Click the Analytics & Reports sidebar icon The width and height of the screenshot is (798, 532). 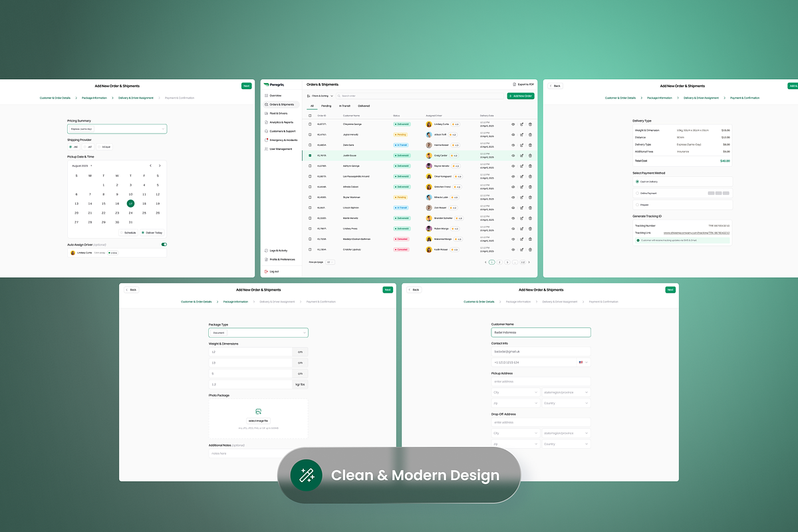click(x=266, y=122)
